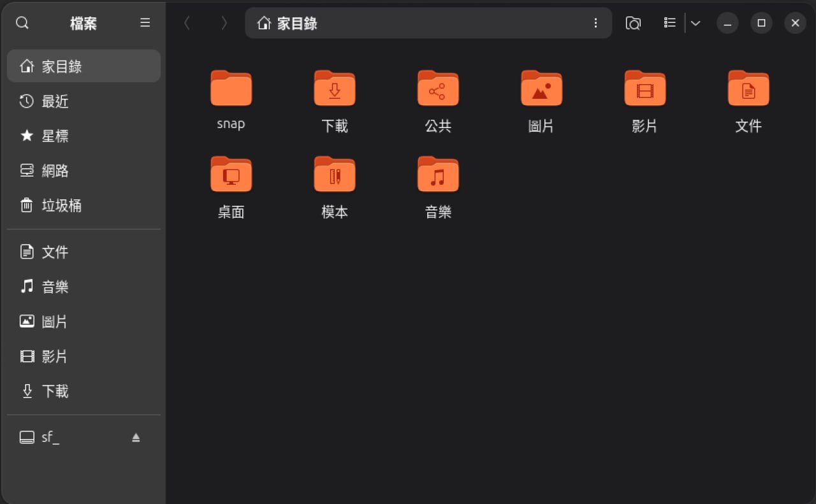Select the 下載 folder icon in grid
816x504 pixels.
(x=334, y=89)
